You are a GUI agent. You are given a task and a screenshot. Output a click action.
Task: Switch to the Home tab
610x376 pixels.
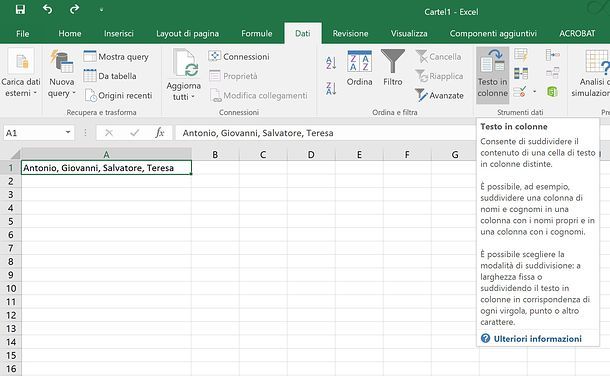pyautogui.click(x=70, y=33)
